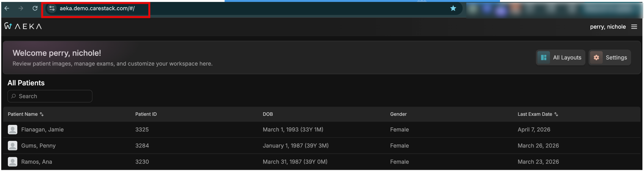Go back using the browser back arrow

click(x=7, y=8)
